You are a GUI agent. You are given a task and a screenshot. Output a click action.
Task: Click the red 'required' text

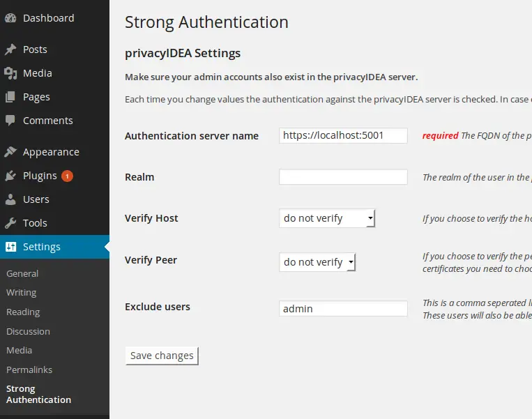click(441, 136)
